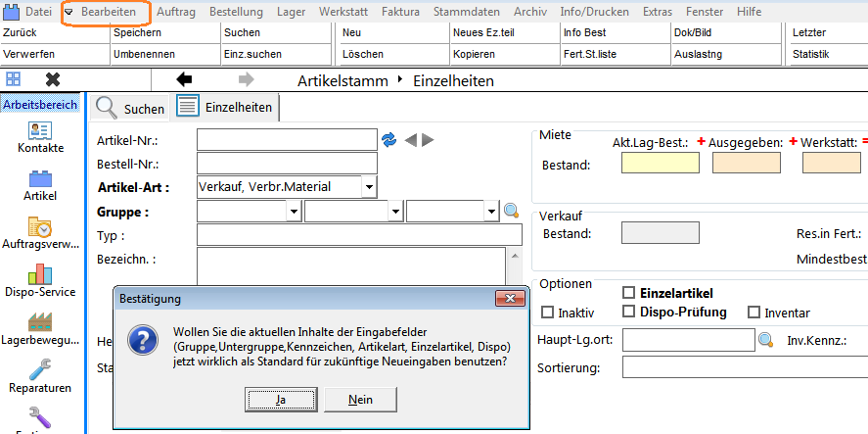The width and height of the screenshot is (868, 434).
Task: Open the Hilfe menu
Action: click(x=750, y=12)
